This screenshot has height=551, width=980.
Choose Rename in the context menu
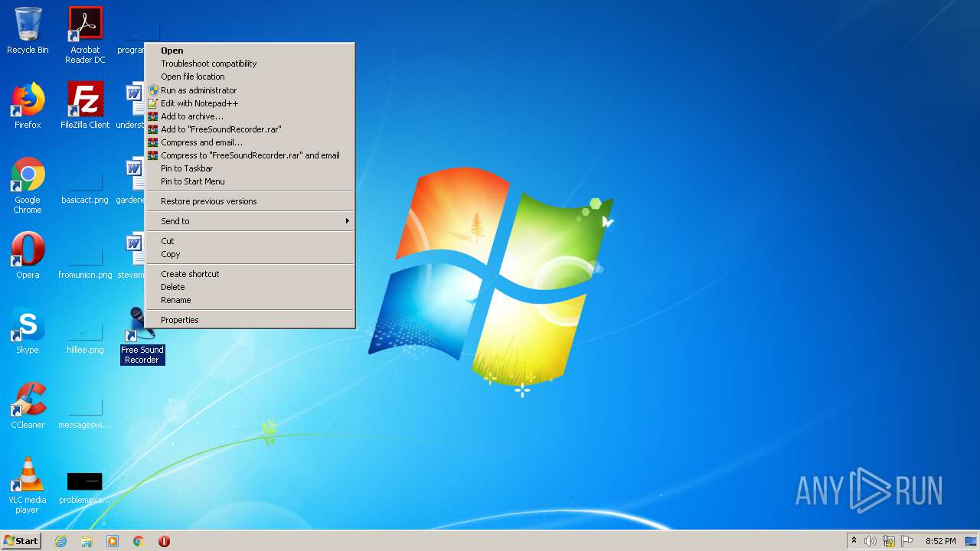pos(250,300)
